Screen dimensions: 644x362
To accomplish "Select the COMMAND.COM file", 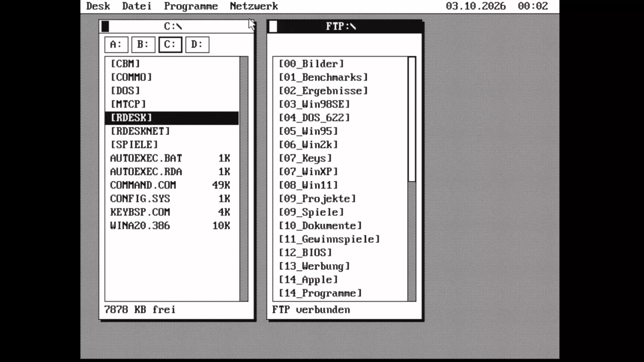I will pyautogui.click(x=172, y=185).
